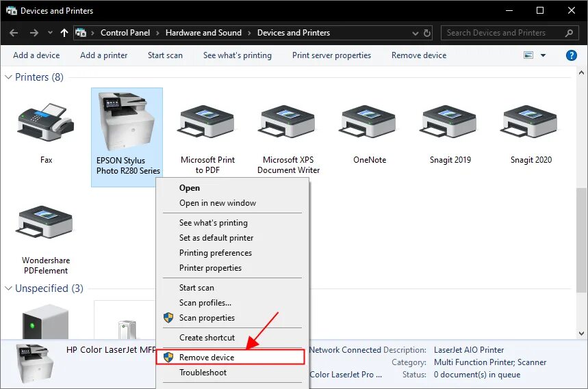588x389 pixels.
Task: Expand the chevron after Control Panel breadcrumb
Action: coord(157,33)
